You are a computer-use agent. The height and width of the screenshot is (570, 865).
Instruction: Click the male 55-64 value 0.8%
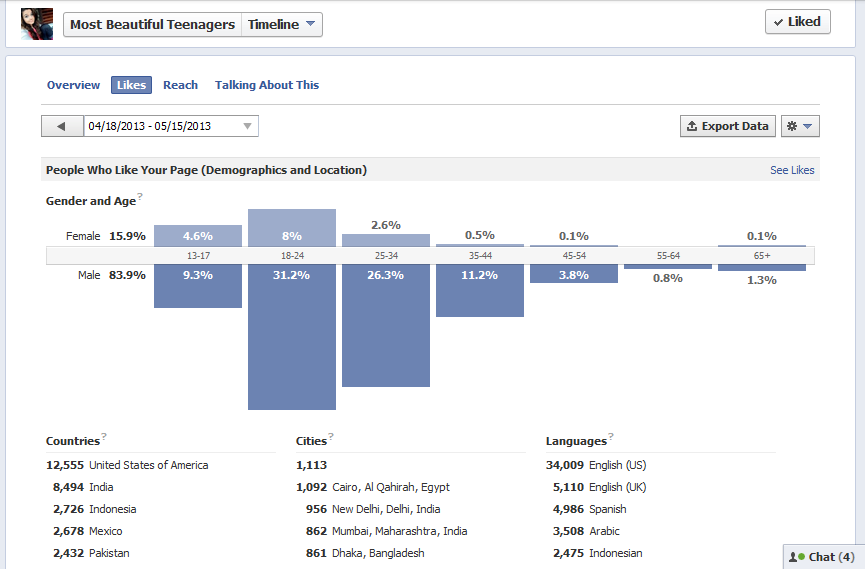(668, 278)
